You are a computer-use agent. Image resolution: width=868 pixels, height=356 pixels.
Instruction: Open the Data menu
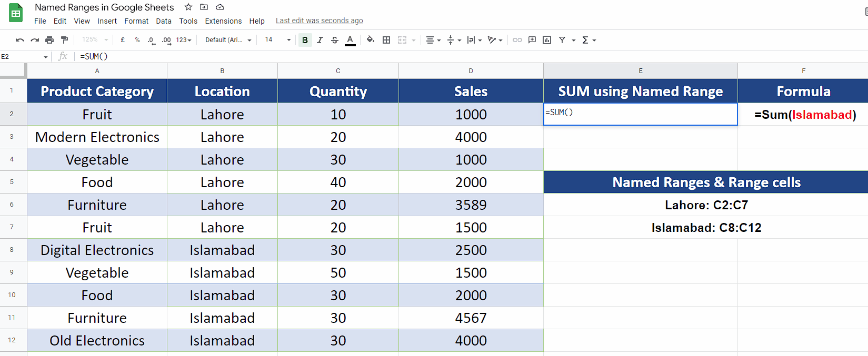pyautogui.click(x=164, y=21)
